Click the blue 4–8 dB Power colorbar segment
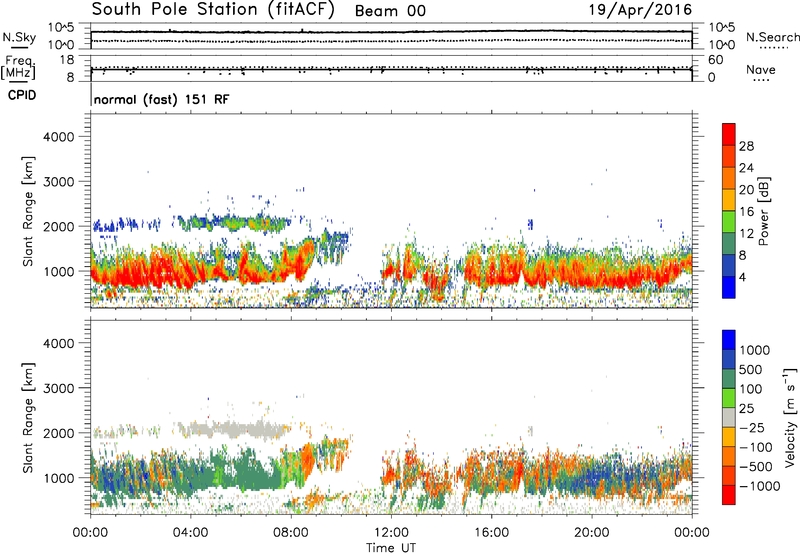Image resolution: width=800 pixels, height=554 pixels. (x=729, y=266)
